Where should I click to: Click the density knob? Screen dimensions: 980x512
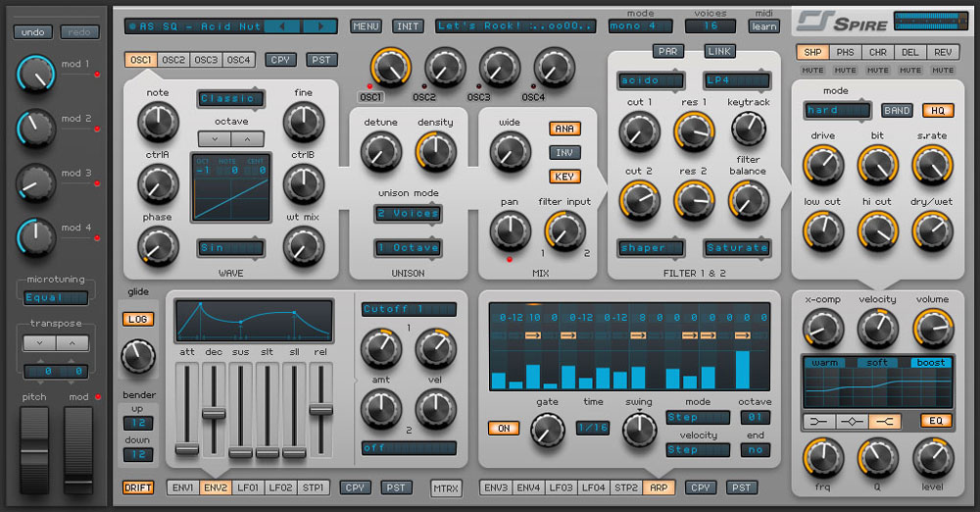pyautogui.click(x=436, y=152)
